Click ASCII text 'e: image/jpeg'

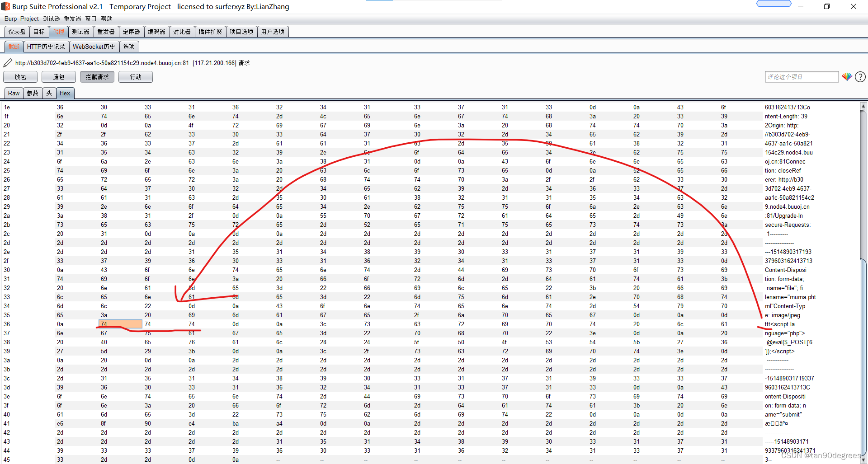click(x=782, y=315)
